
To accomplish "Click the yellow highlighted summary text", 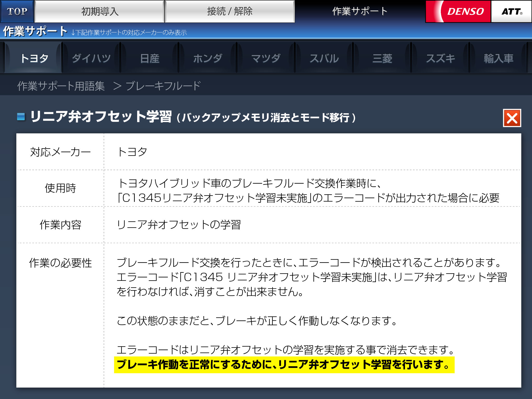I will (284, 365).
